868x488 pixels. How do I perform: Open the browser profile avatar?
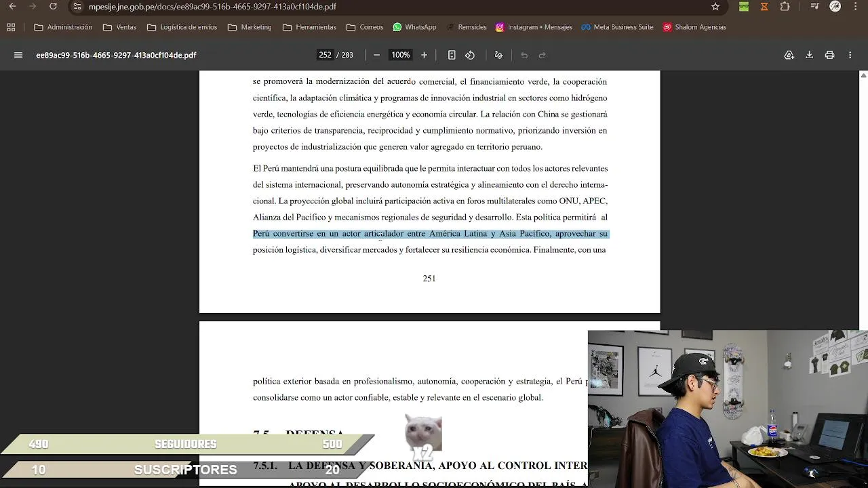pos(835,7)
